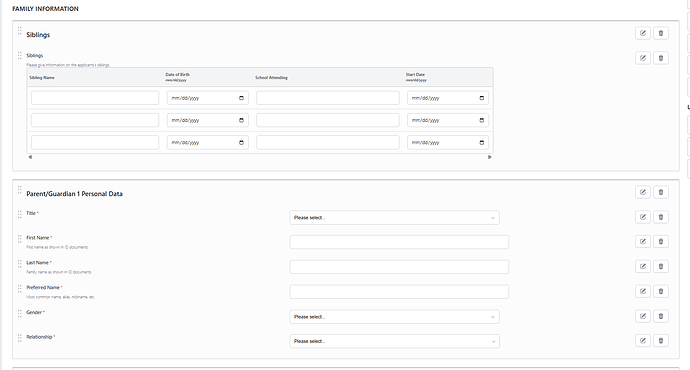Click third row Sibling Name input
The height and width of the screenshot is (370, 690).
[x=95, y=143]
